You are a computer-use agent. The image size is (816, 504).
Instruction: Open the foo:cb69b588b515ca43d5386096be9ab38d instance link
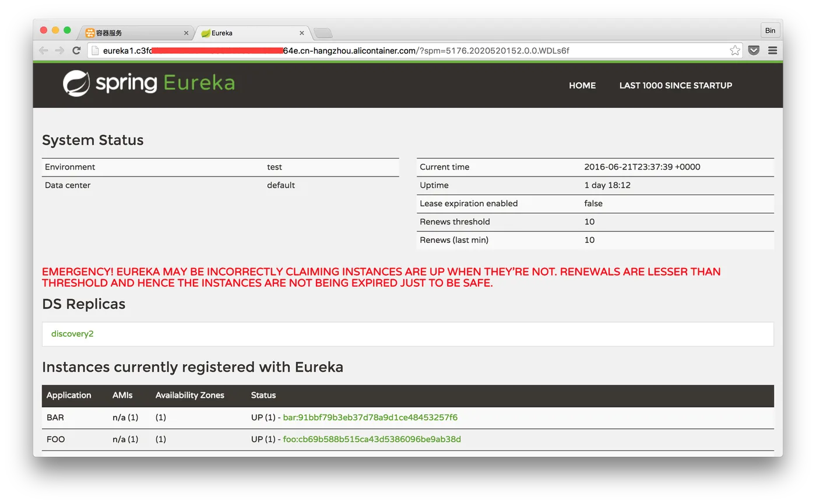click(372, 439)
